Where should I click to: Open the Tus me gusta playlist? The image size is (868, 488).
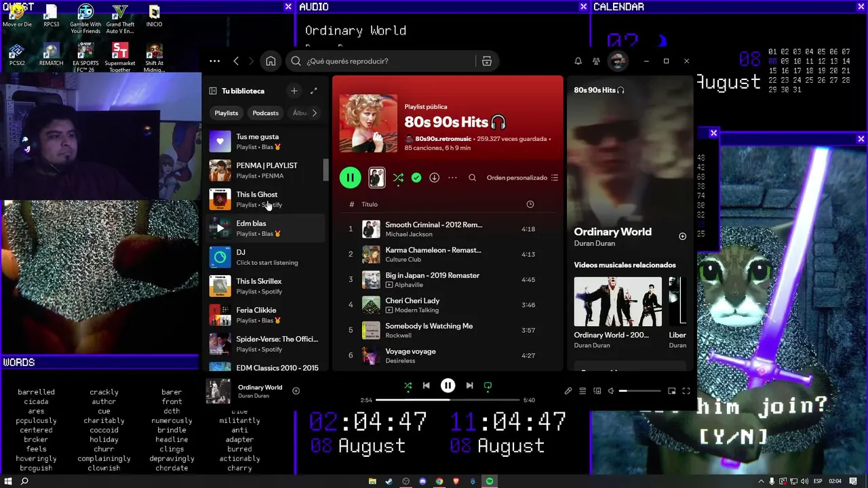[266, 142]
